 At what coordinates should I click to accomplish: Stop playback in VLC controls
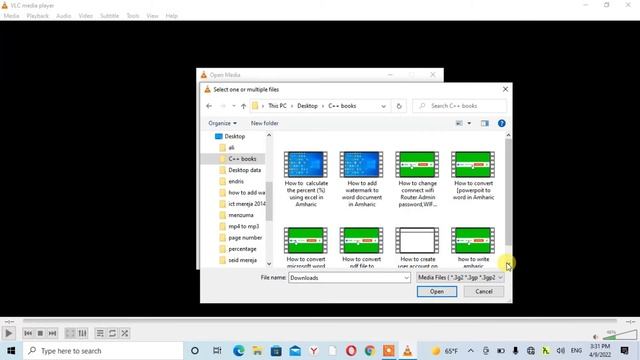point(40,333)
